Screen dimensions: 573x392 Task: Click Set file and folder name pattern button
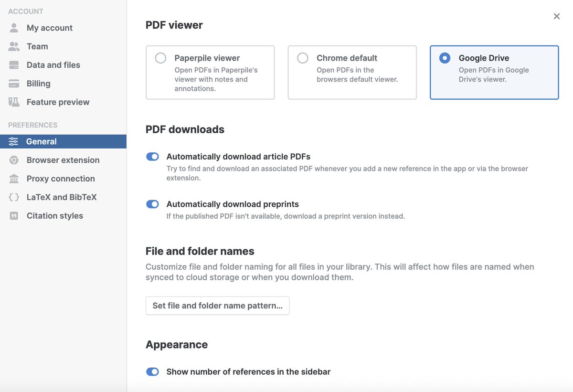[218, 306]
